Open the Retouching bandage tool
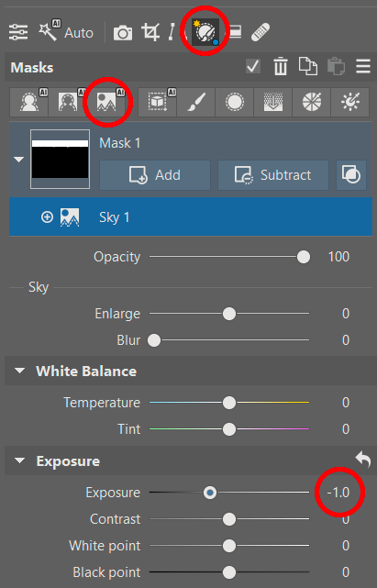The width and height of the screenshot is (377, 588). tap(260, 32)
